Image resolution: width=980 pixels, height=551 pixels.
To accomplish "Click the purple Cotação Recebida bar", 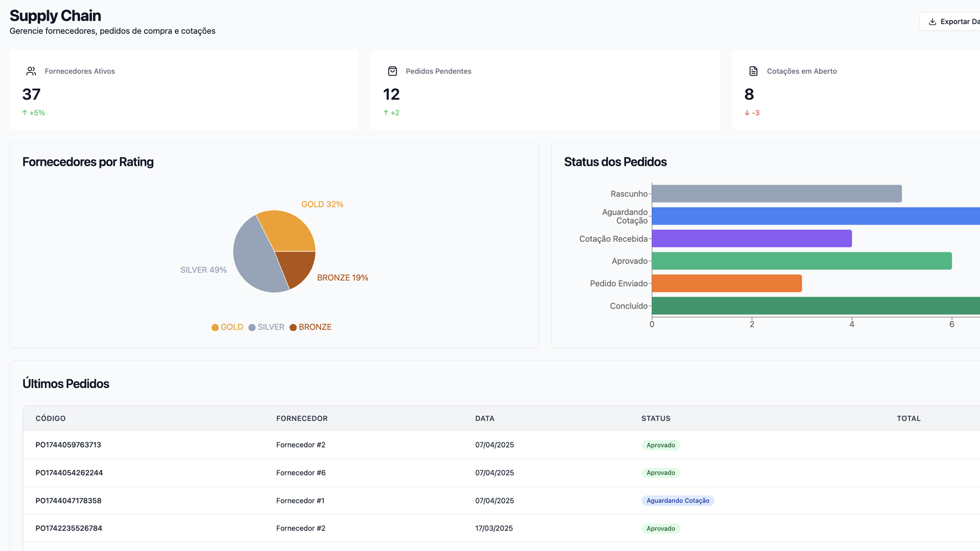I will 751,238.
